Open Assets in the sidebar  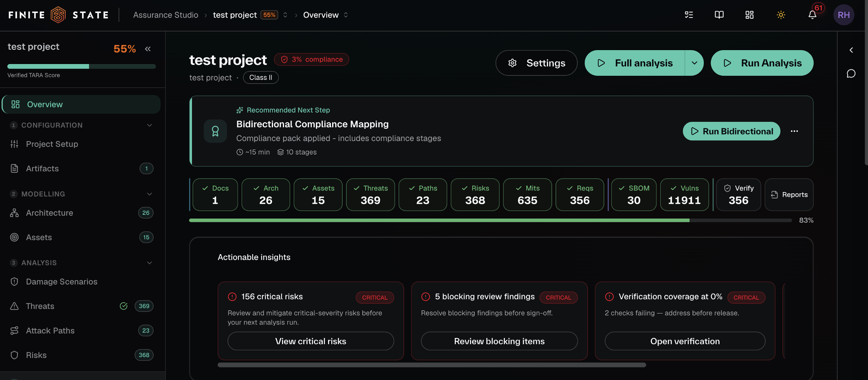pyautogui.click(x=82, y=237)
